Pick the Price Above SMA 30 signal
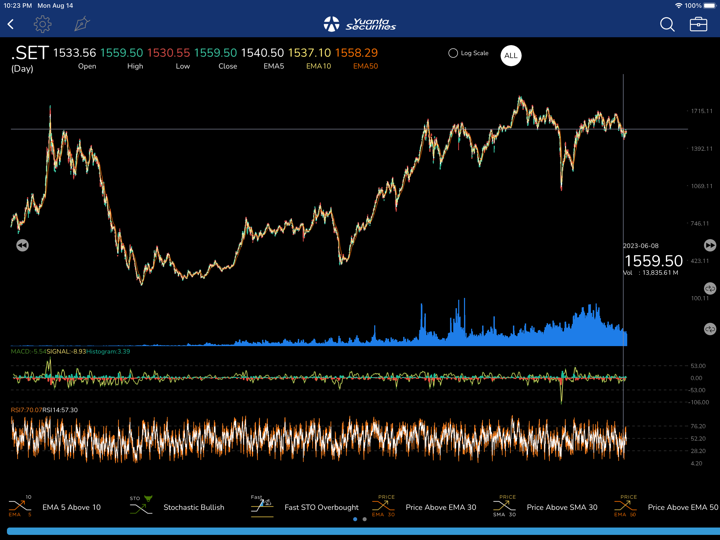720x540 pixels. point(545,507)
